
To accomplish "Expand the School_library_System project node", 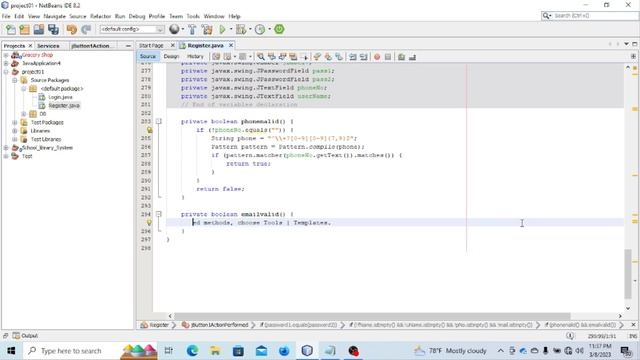I will click(x=6, y=148).
